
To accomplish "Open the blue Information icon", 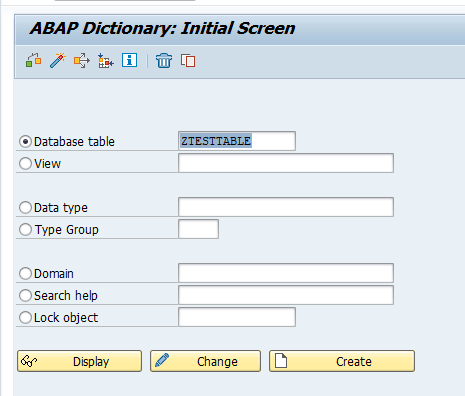I will (129, 60).
